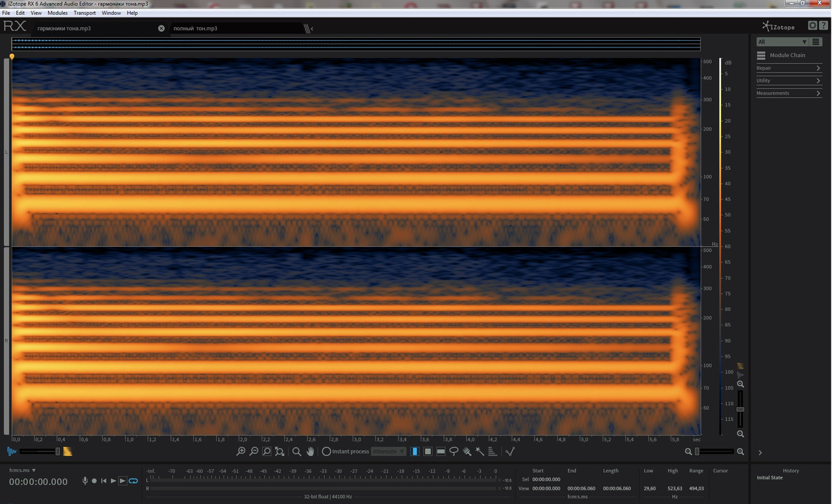Click zoom to selection icon
Viewport: 832px width, 504px height.
click(266, 451)
